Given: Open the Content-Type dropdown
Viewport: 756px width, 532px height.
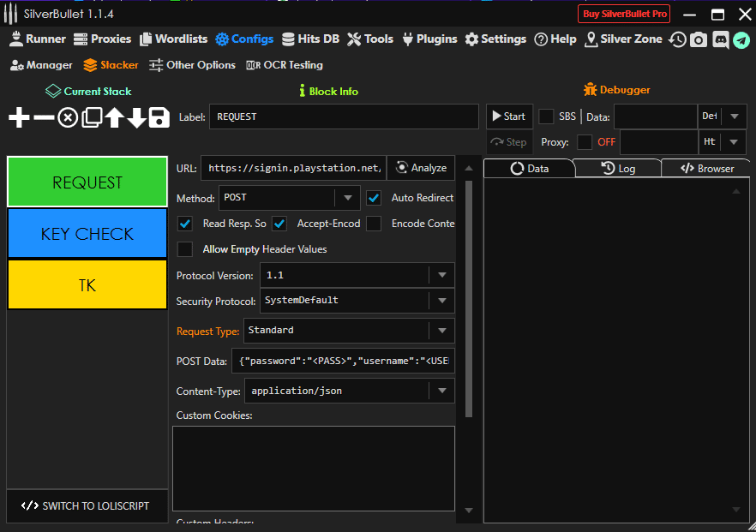Looking at the screenshot, I should 441,391.
